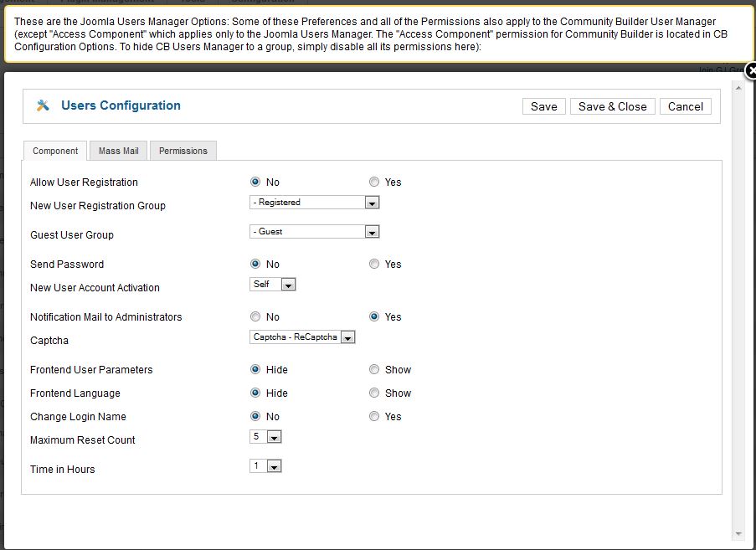This screenshot has height=550, width=756.
Task: Click the Time in Hours label
Action: pyautogui.click(x=62, y=470)
